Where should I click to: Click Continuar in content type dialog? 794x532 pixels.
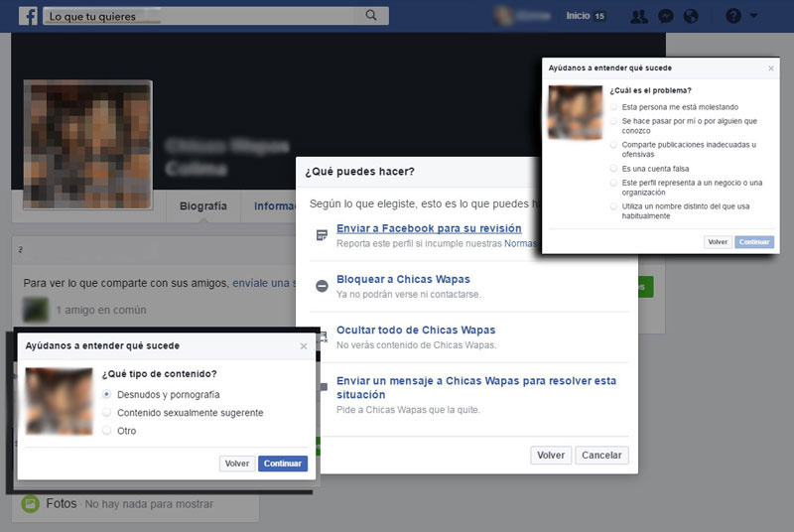pos(283,464)
